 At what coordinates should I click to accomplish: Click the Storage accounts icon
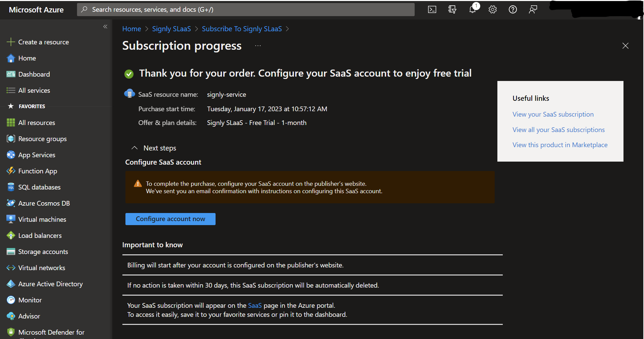11,252
